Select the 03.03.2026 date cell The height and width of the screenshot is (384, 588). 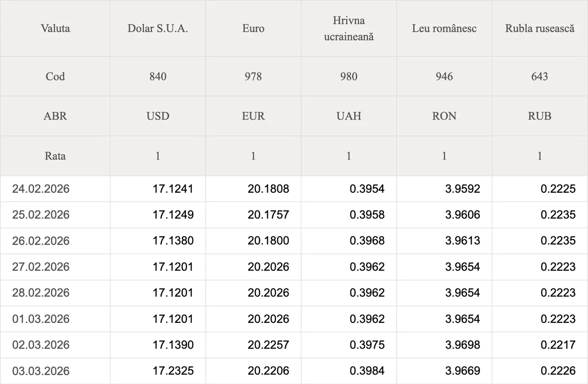coord(41,371)
